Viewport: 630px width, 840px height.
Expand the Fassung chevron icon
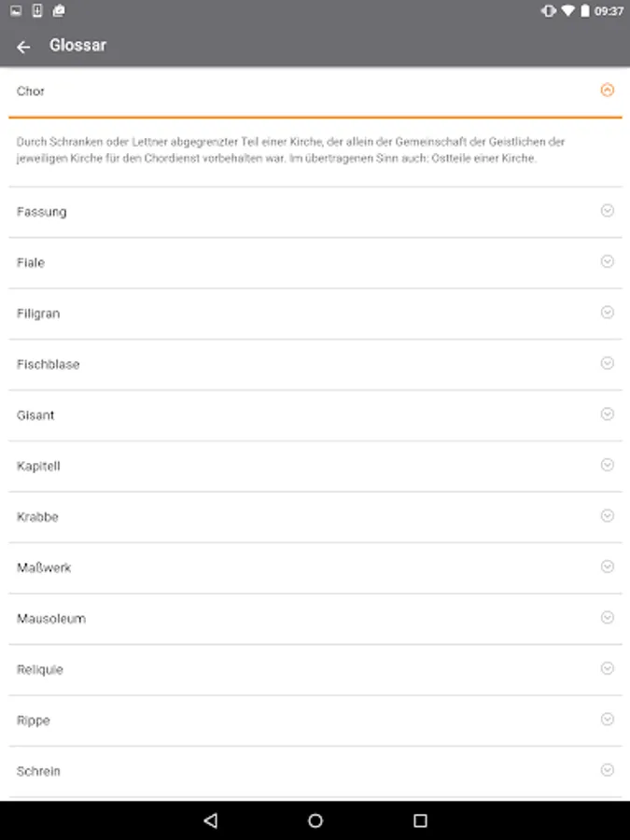tap(608, 211)
